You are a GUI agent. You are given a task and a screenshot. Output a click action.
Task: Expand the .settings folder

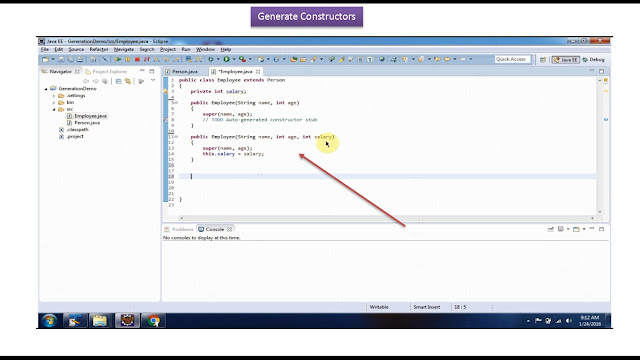(54, 96)
